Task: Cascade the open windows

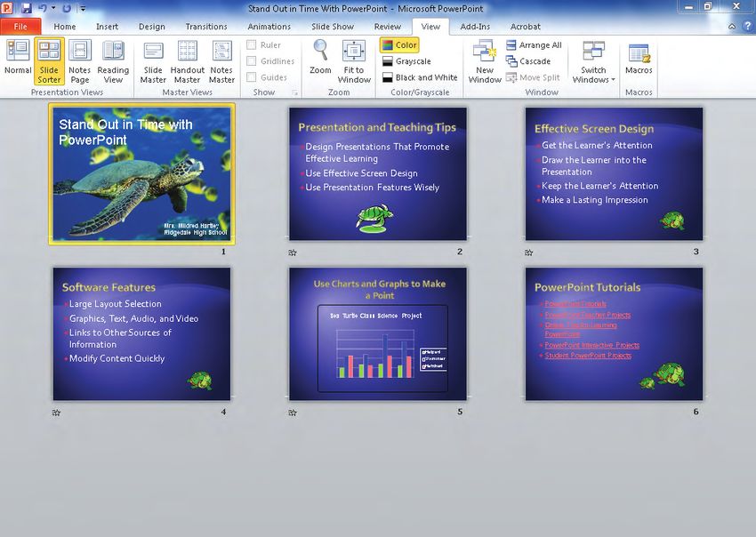Action: 528,61
